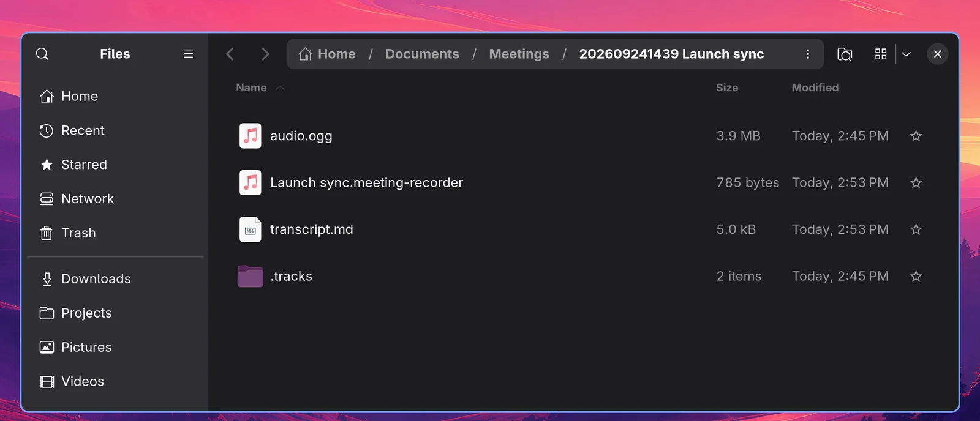
Task: Close the Files window
Action: 937,54
